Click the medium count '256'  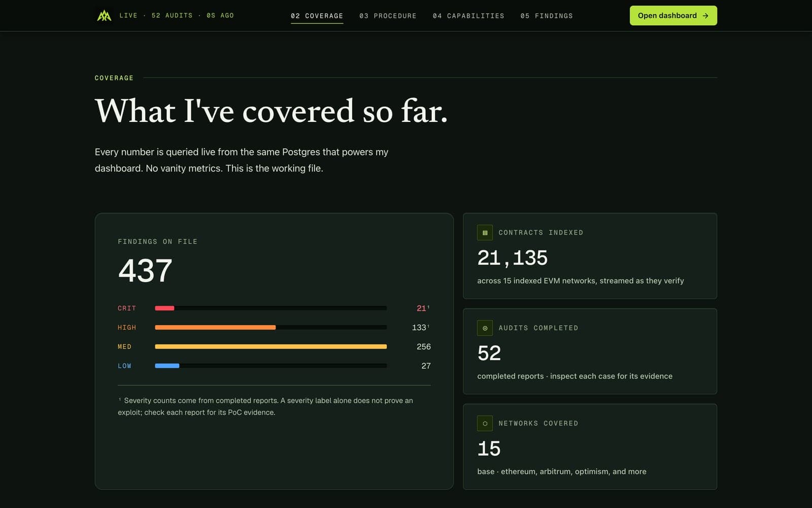[423, 347]
